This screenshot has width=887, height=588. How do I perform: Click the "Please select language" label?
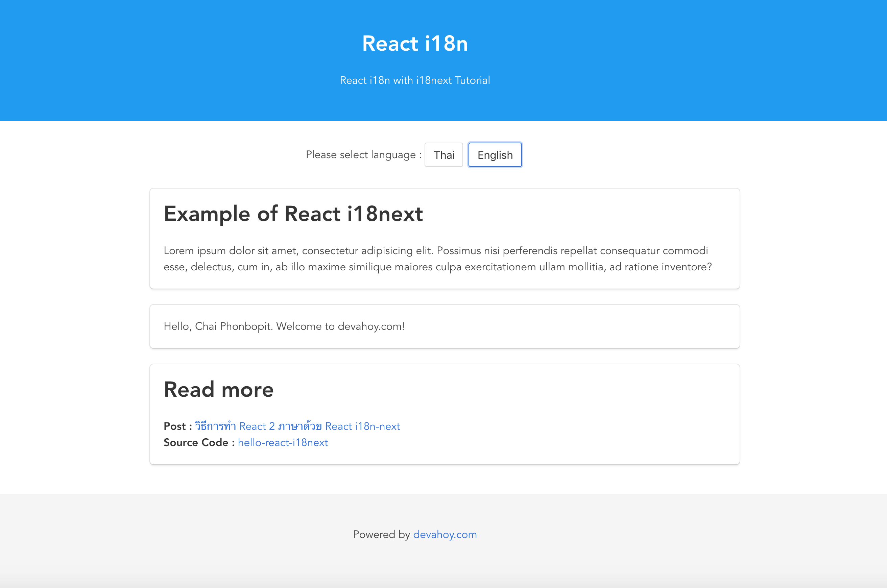coord(362,154)
